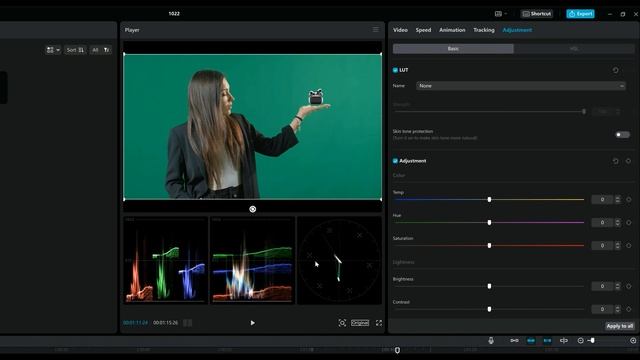Switch to the Video tab
Screen dimensions: 640x360
[400, 30]
